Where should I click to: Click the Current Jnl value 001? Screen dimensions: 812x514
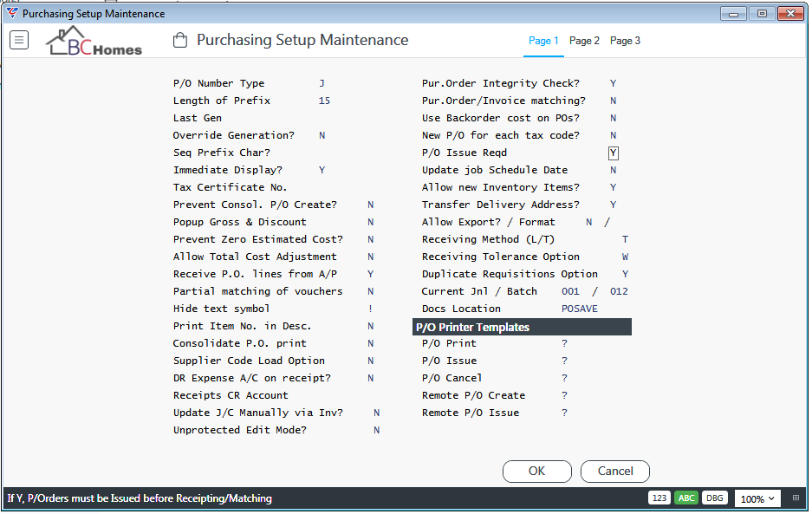[x=570, y=291]
